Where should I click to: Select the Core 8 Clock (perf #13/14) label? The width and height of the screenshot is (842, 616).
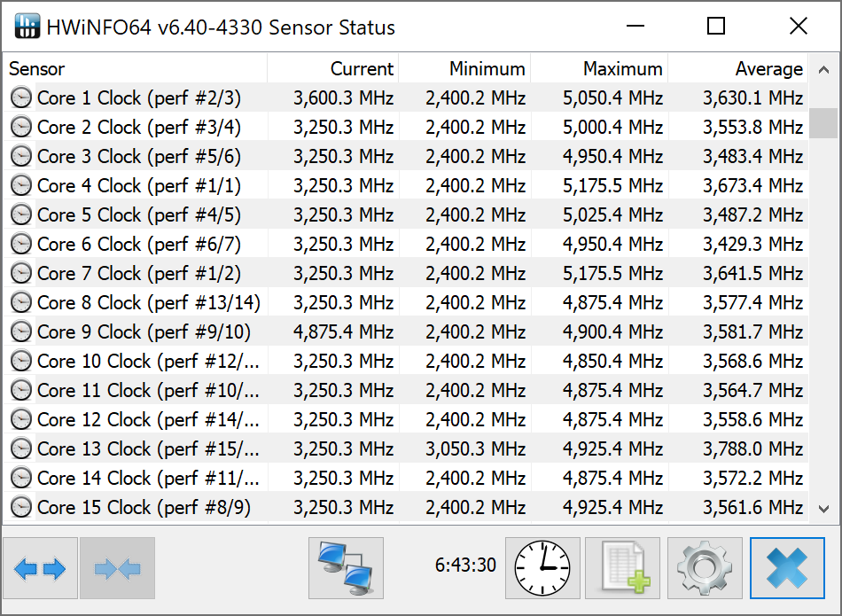tap(149, 302)
